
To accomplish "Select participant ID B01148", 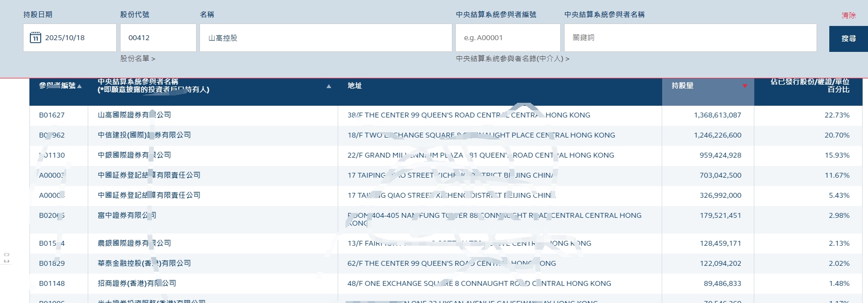I will 52,283.
